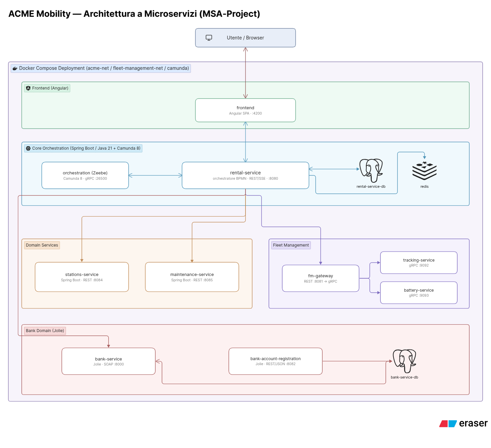Select the rental-service node

pyautogui.click(x=246, y=175)
